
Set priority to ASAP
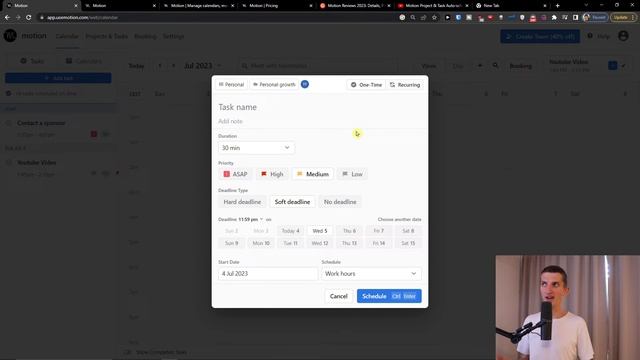(235, 174)
